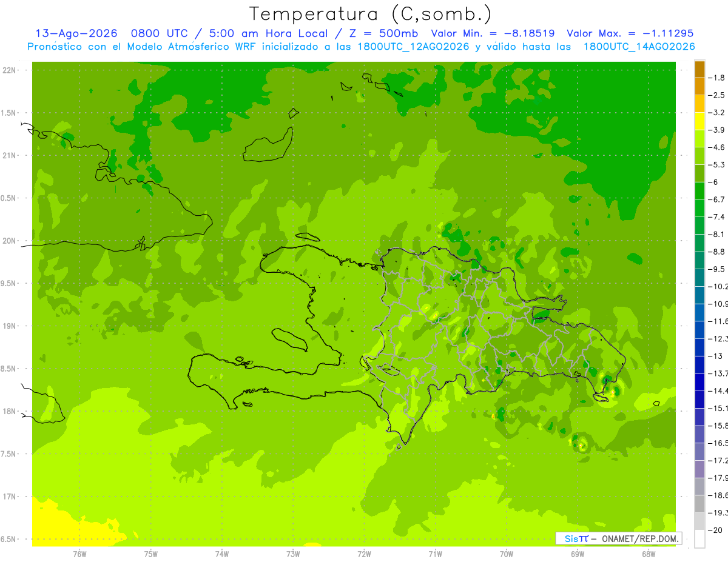The height and width of the screenshot is (562, 728).
Task: Click the yellow swatch between -3.2 and -3.9
Action: point(699,121)
